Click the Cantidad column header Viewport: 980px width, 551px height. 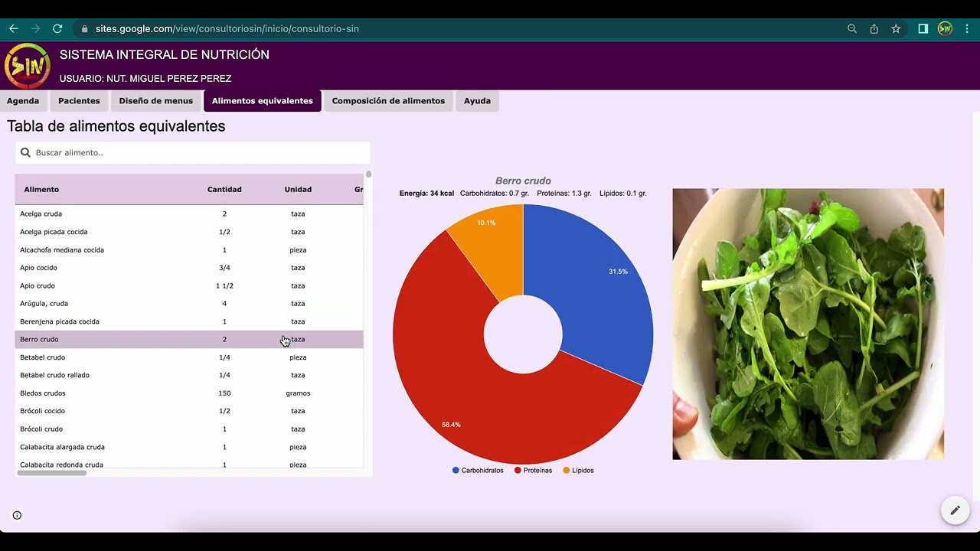(224, 189)
